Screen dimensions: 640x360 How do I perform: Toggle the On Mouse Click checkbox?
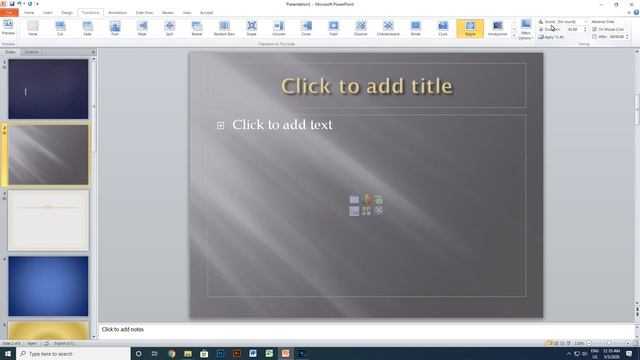click(594, 29)
